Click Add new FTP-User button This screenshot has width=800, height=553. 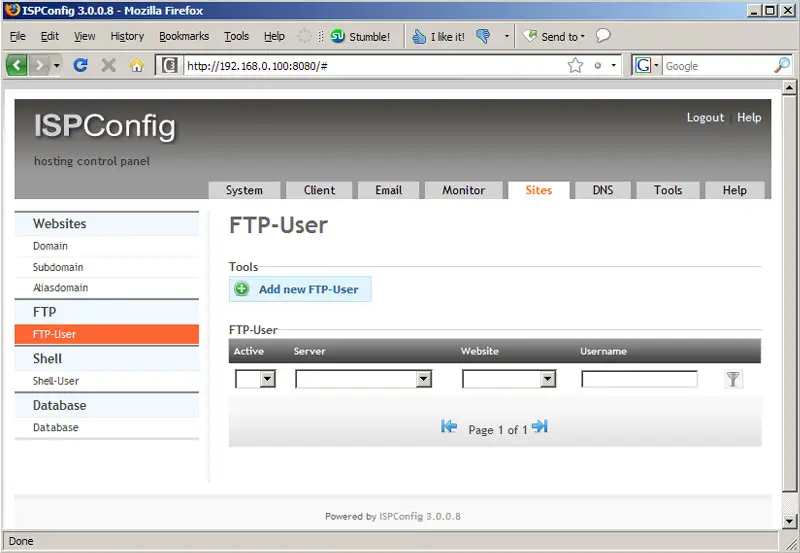tap(300, 289)
